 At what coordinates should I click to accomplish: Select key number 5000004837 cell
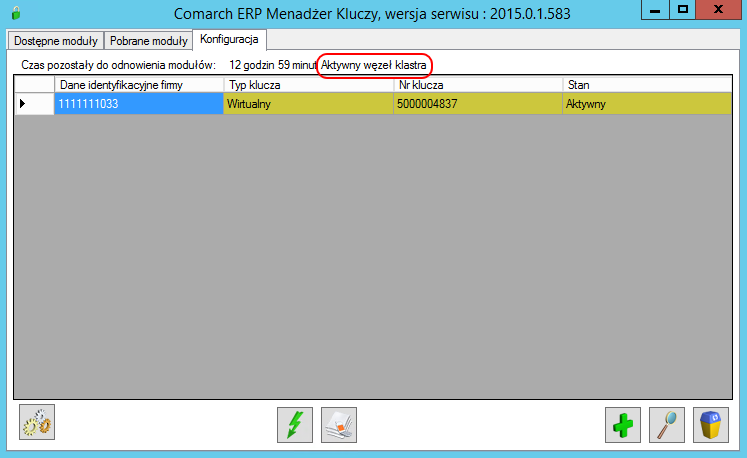coord(478,103)
